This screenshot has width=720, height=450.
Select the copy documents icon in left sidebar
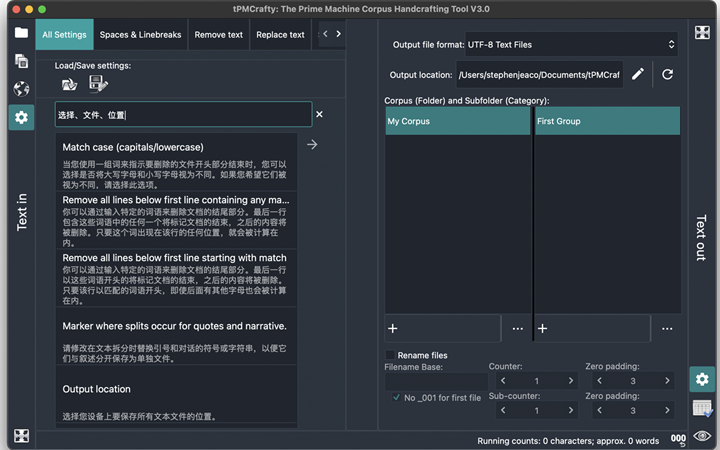(21, 61)
